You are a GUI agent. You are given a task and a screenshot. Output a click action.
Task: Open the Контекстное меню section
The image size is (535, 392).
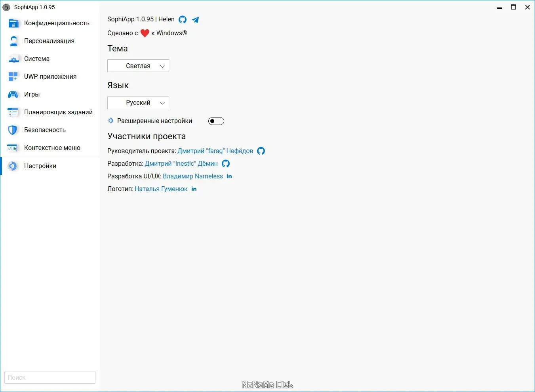coord(50,148)
